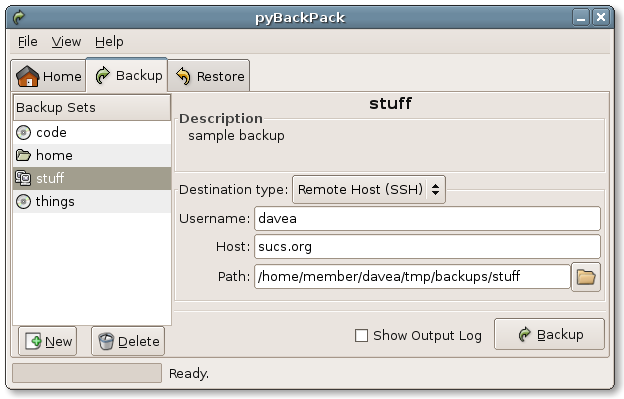
Task: Start the backup with Backup button
Action: pos(549,334)
